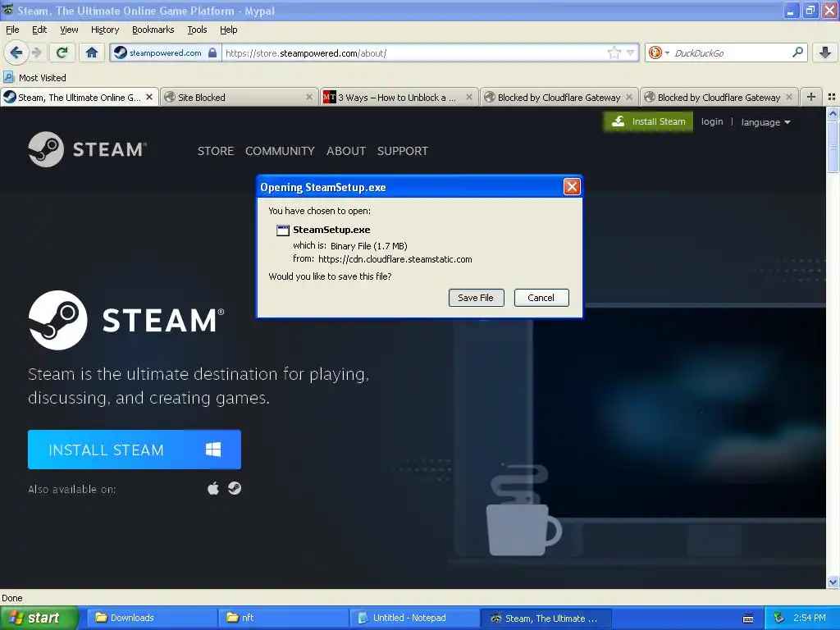Bookmark this page with the star icon
840x630 pixels.
614,52
